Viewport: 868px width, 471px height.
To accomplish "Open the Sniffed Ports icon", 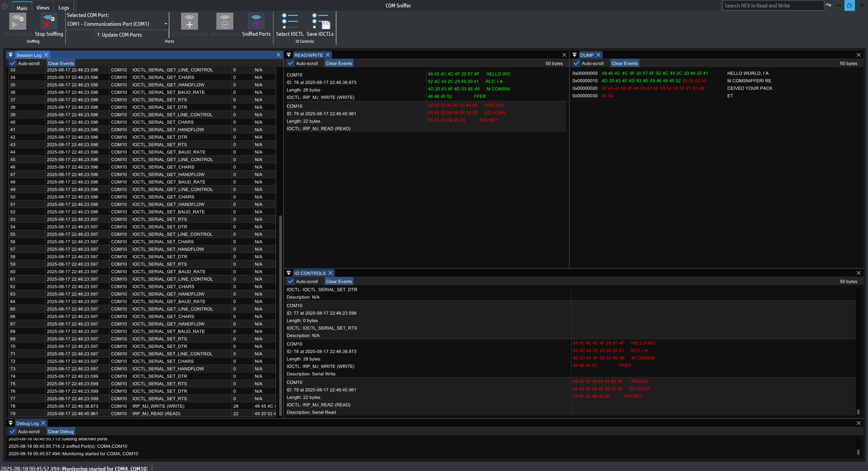I will (256, 21).
